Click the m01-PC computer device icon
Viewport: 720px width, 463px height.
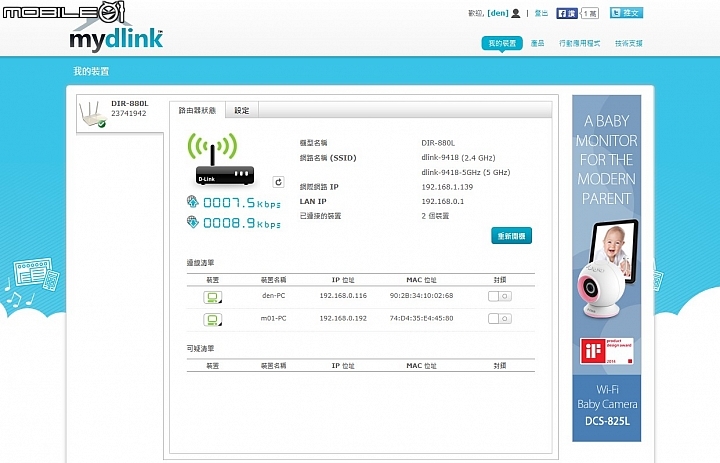pos(213,319)
